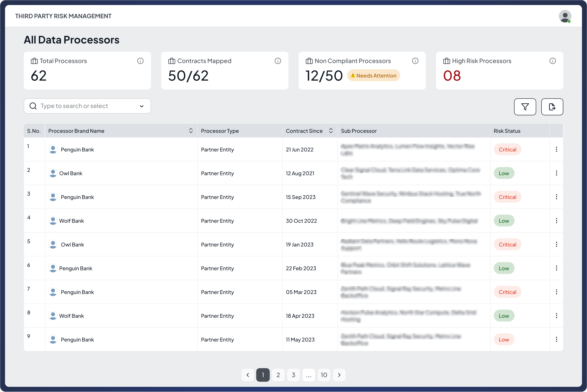Image resolution: width=587 pixels, height=392 pixels.
Task: Click the export file button
Action: [x=552, y=107]
